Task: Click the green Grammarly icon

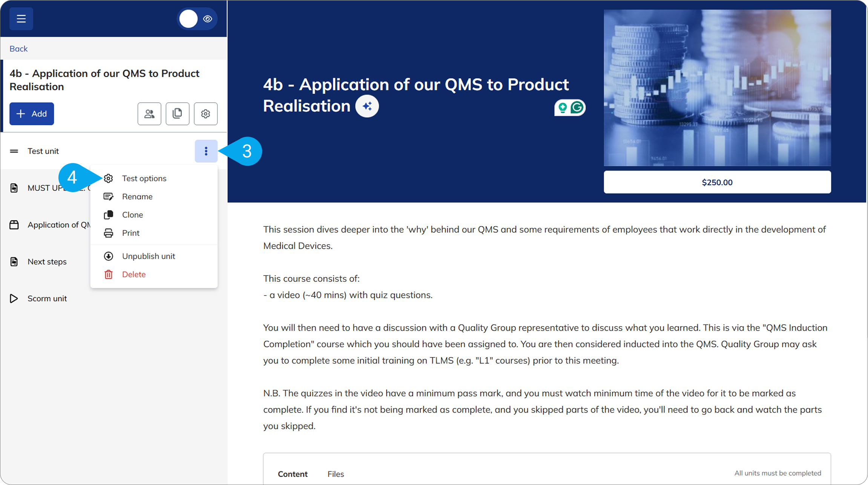Action: click(x=577, y=108)
